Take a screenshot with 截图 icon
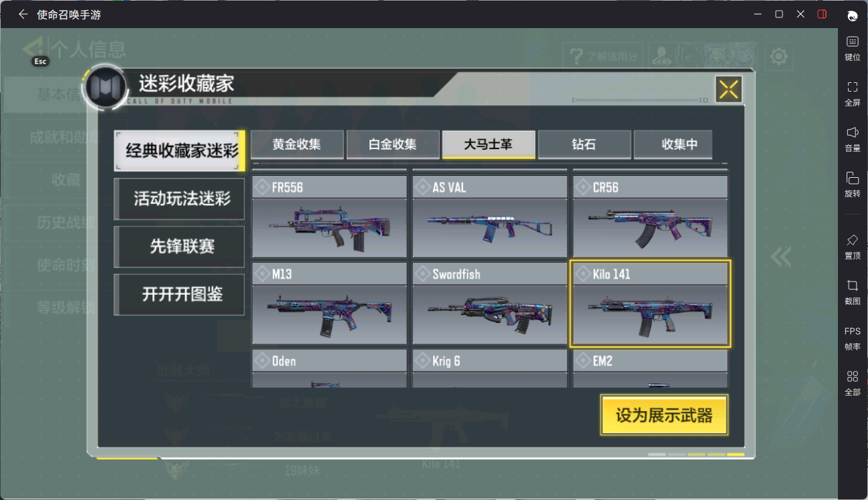Viewport: 868px width, 500px height. 852,293
